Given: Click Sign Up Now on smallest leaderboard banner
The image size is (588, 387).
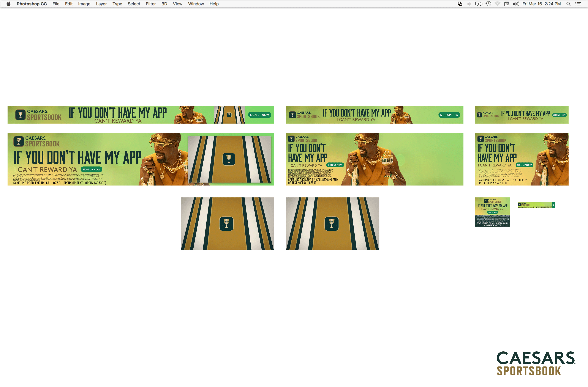Looking at the screenshot, I should [x=559, y=115].
